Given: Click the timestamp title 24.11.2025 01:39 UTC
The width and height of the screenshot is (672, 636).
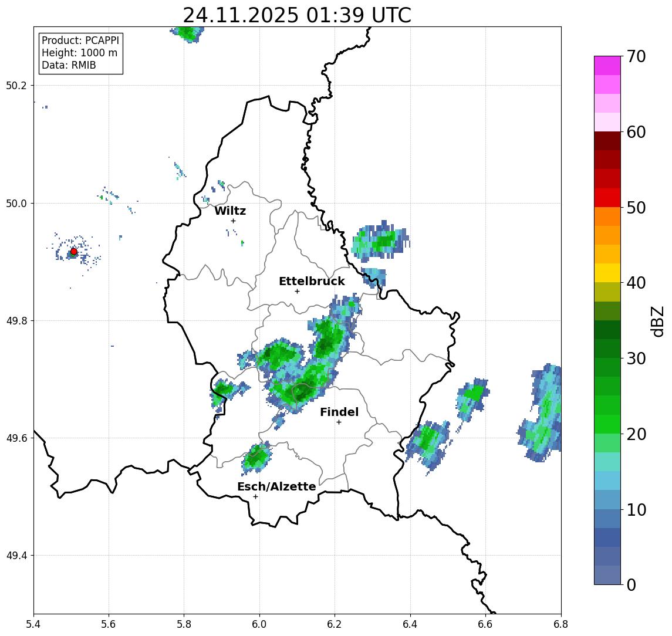Looking at the screenshot, I should (297, 15).
